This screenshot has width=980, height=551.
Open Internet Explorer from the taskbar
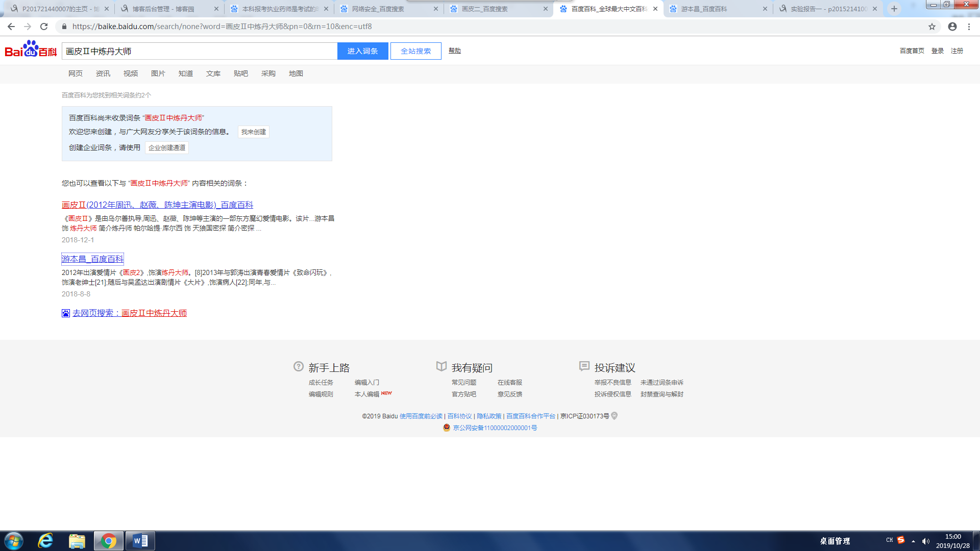45,541
